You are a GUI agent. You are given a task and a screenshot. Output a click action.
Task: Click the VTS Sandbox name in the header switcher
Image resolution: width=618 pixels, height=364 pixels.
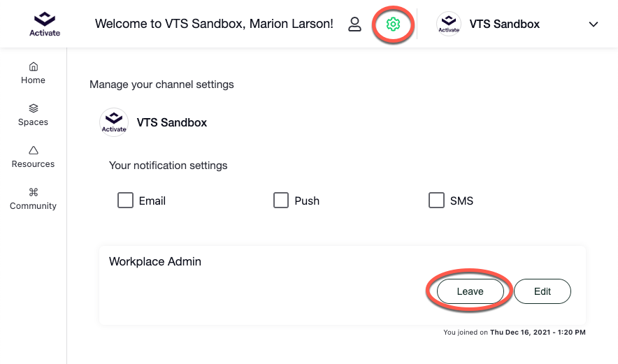click(505, 24)
